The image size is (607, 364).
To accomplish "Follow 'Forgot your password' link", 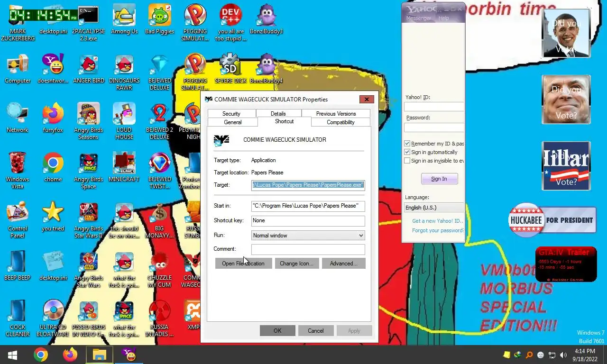I will click(438, 230).
